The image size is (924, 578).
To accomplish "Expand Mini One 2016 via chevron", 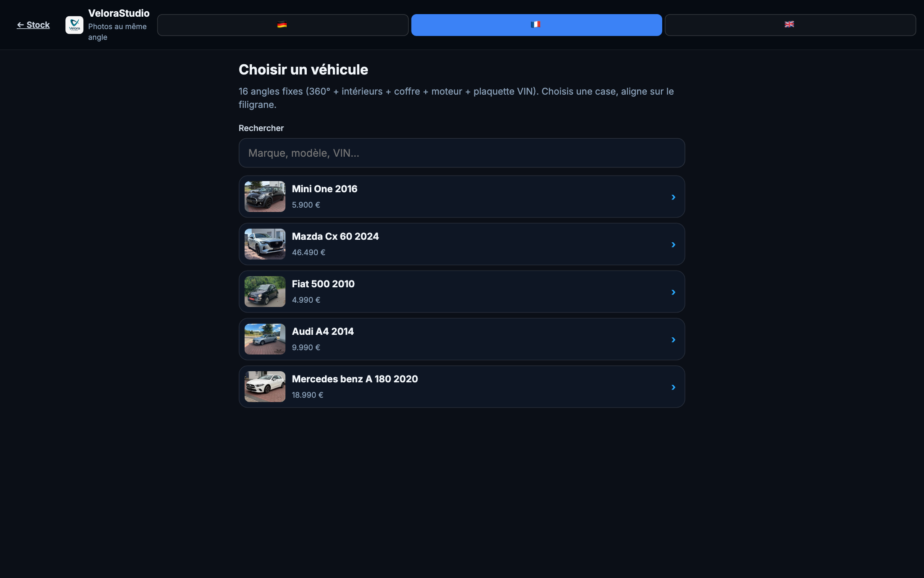I will tap(673, 197).
